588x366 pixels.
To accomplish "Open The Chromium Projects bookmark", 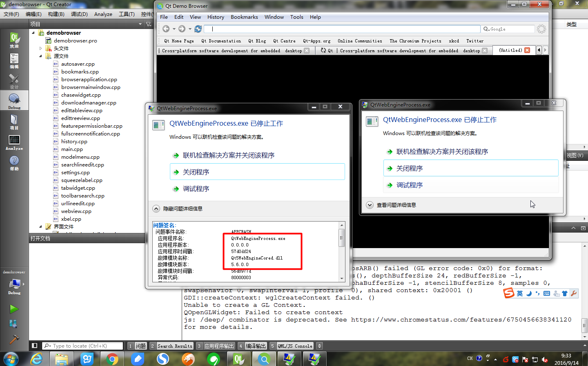I will [x=415, y=41].
